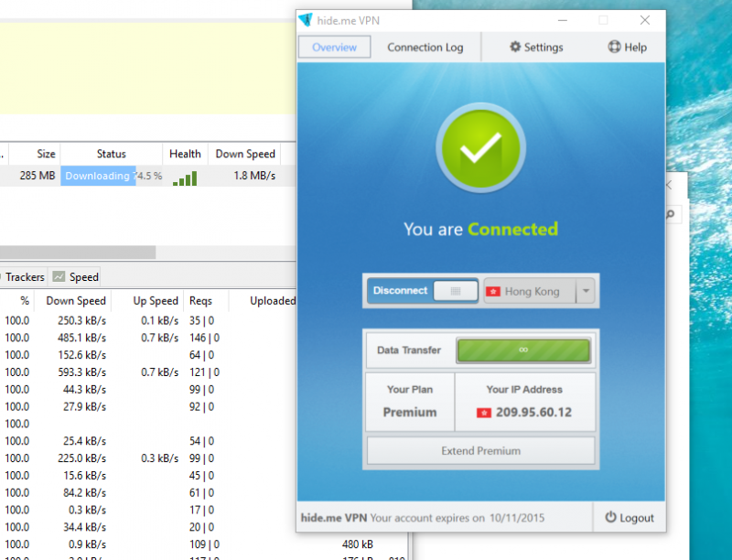Click the green health bars indicator

coord(185,178)
